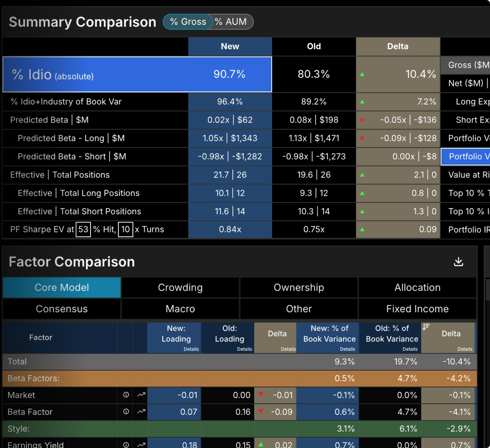Click the 0.84x PF Sharpe value
This screenshot has width=490, height=448.
tap(230, 229)
